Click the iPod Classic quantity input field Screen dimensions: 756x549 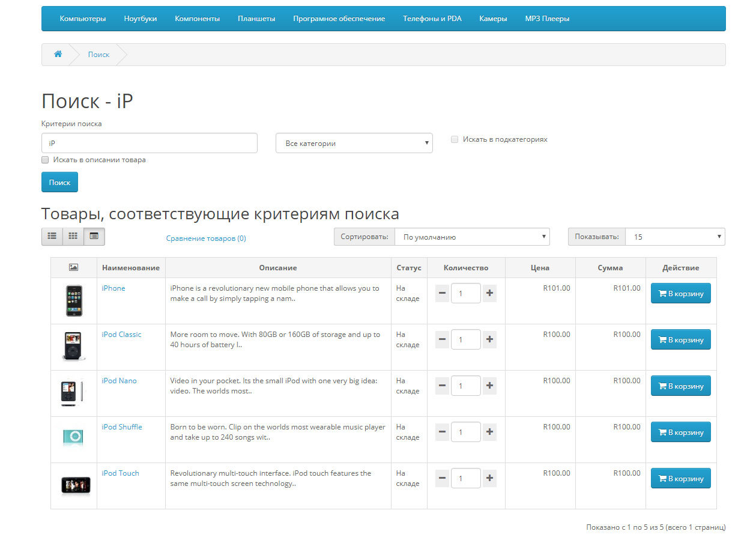(466, 339)
